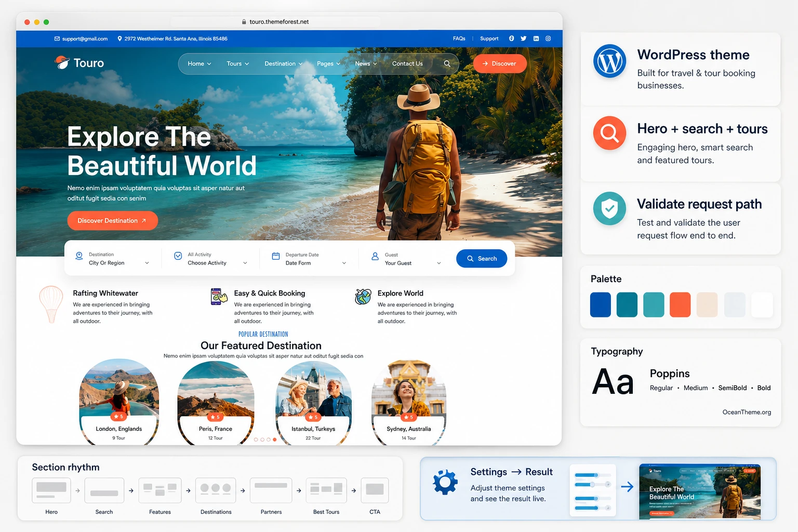This screenshot has width=798, height=532.
Task: Click the OceanTheme.org text
Action: (x=747, y=412)
